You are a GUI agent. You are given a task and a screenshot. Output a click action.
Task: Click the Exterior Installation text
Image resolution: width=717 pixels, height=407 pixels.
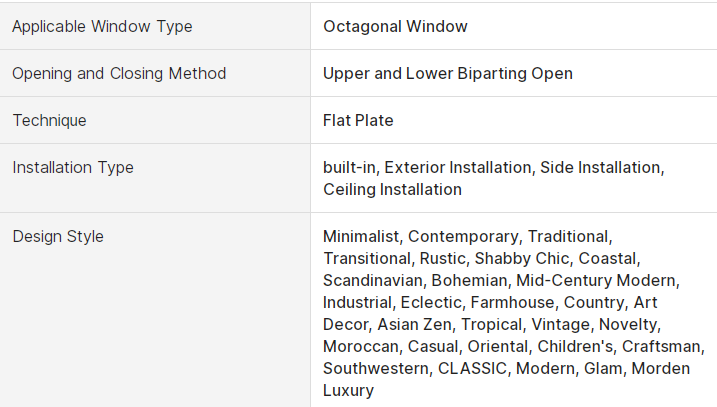(x=457, y=167)
